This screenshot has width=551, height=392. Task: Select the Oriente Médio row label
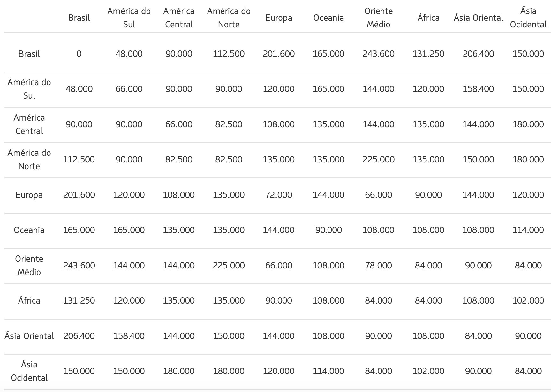29,265
